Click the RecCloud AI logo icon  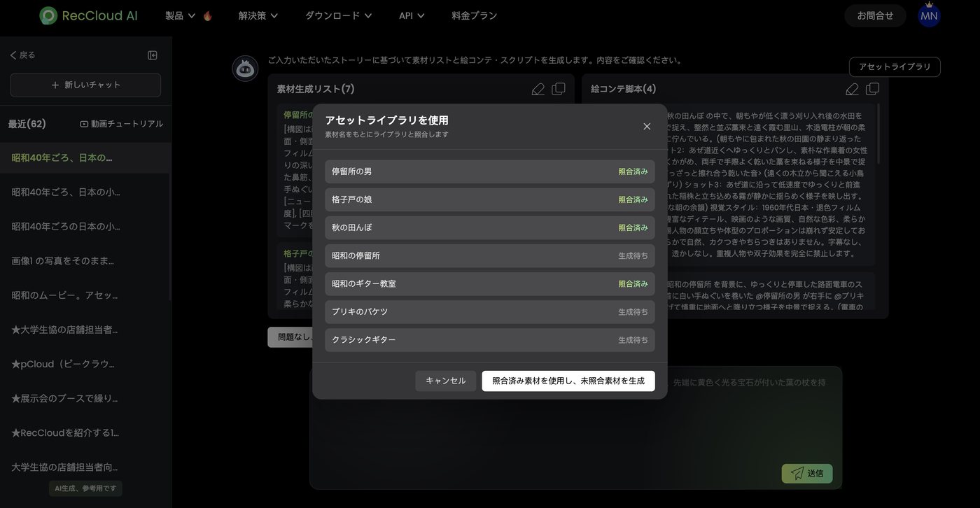pyautogui.click(x=48, y=15)
